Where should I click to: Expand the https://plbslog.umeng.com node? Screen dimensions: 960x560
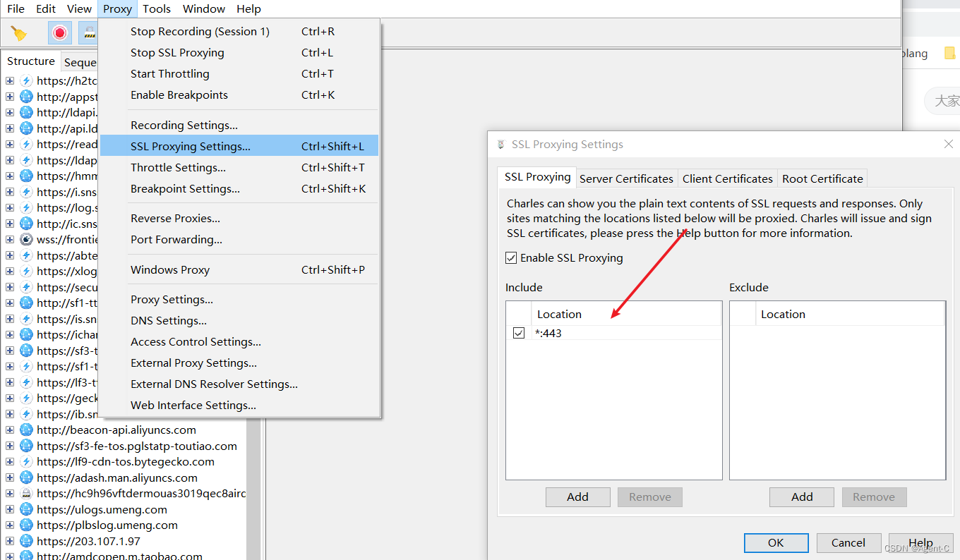pos(10,525)
